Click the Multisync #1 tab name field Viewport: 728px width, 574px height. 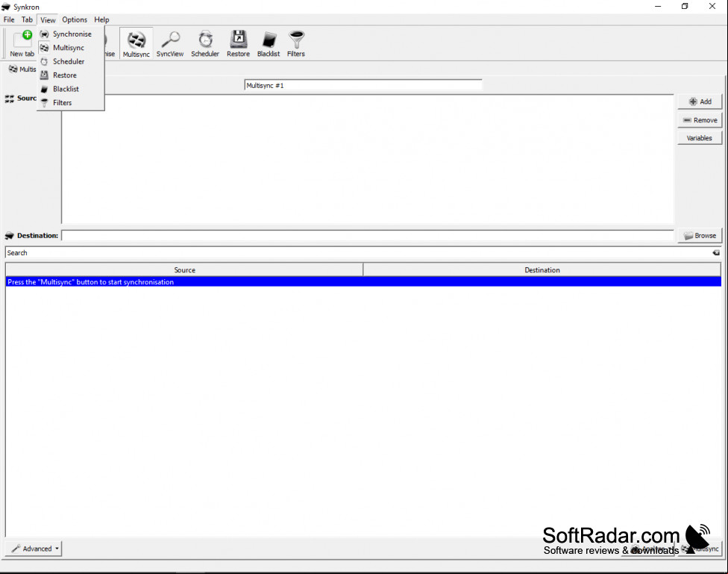363,85
